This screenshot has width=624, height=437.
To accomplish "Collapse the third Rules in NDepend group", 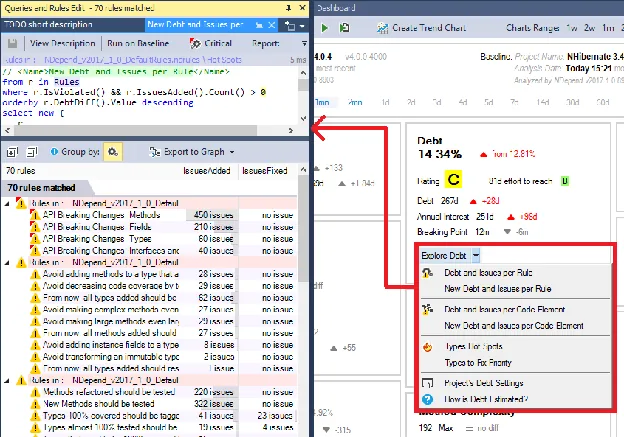I will point(7,380).
